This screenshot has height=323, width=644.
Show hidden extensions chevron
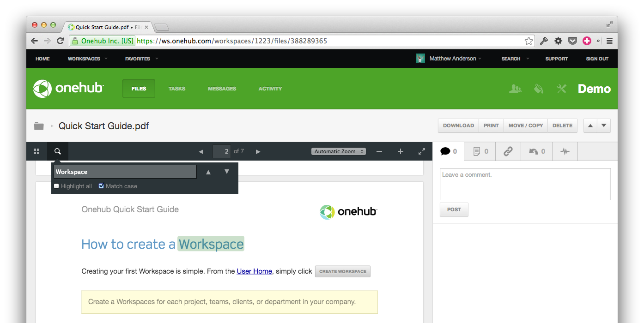coord(598,41)
